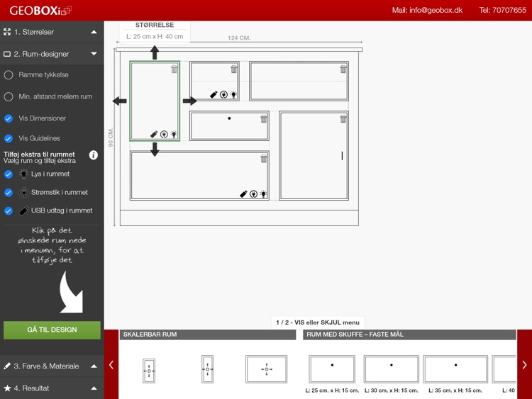This screenshot has height=399, width=532.
Task: Delete the tall right room via trash icon
Action: pos(343,119)
